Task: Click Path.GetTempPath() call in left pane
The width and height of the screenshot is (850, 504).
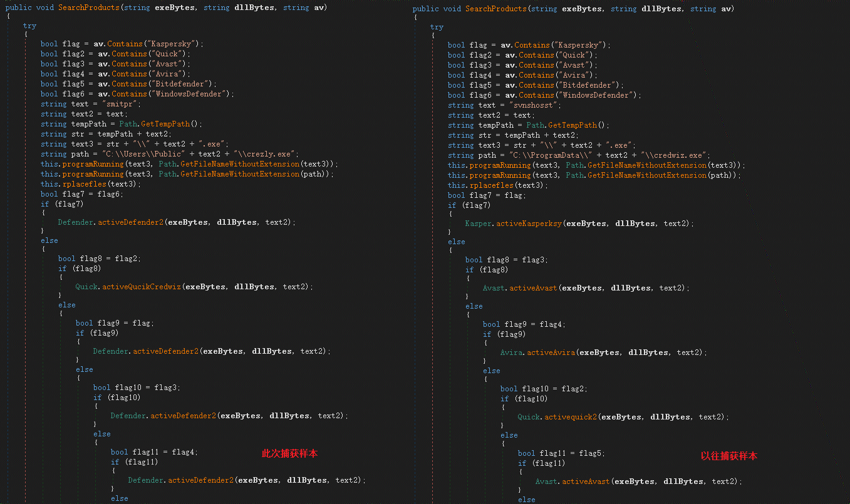Action: (159, 124)
